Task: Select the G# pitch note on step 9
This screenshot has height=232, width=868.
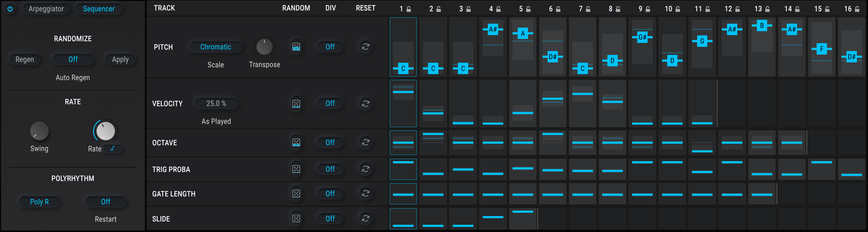Action: pyautogui.click(x=642, y=37)
